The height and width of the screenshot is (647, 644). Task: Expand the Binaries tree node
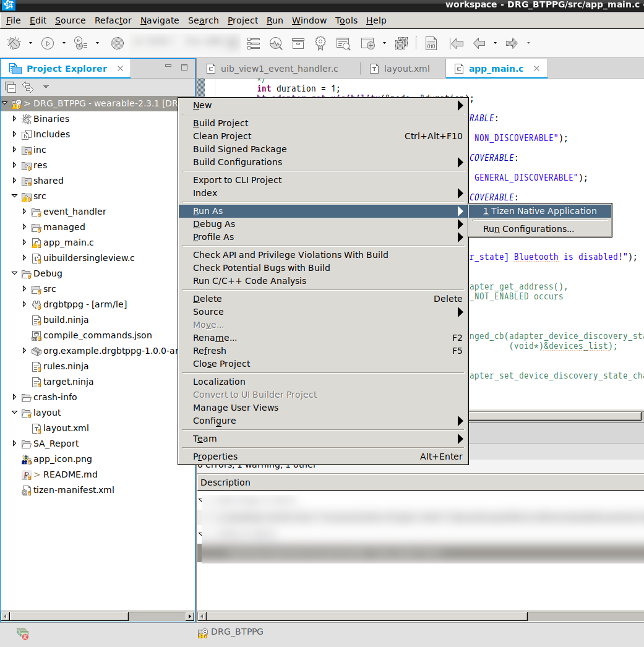tap(14, 119)
